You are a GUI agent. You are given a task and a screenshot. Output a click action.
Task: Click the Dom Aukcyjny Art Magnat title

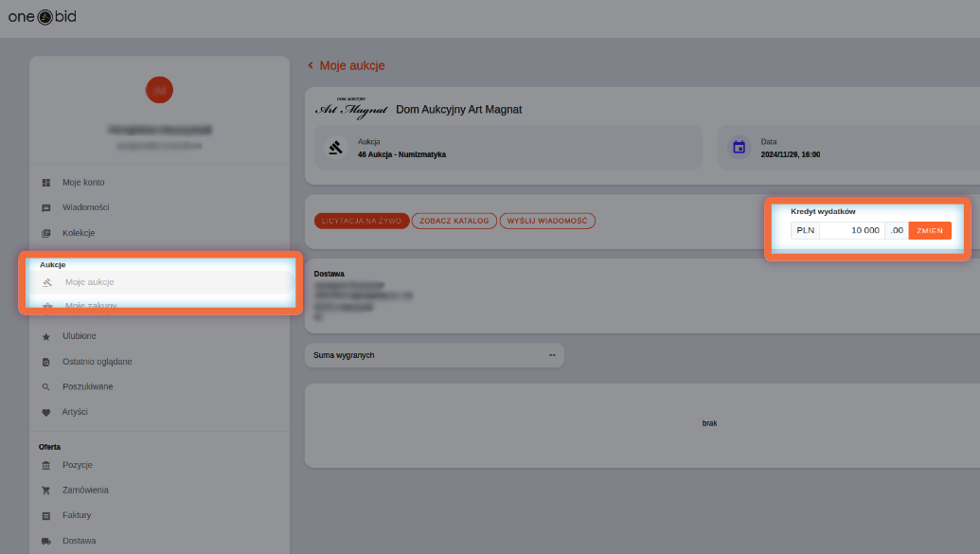coord(458,110)
